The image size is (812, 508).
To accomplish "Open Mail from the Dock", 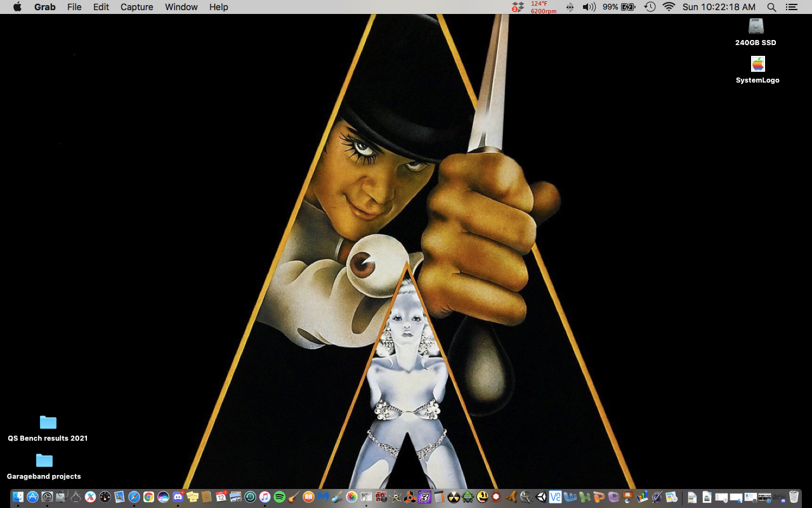I will (x=120, y=497).
